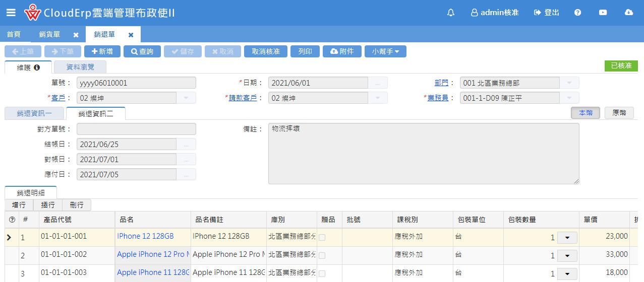
Task: Click the 日期 date field
Action: tap(318, 83)
